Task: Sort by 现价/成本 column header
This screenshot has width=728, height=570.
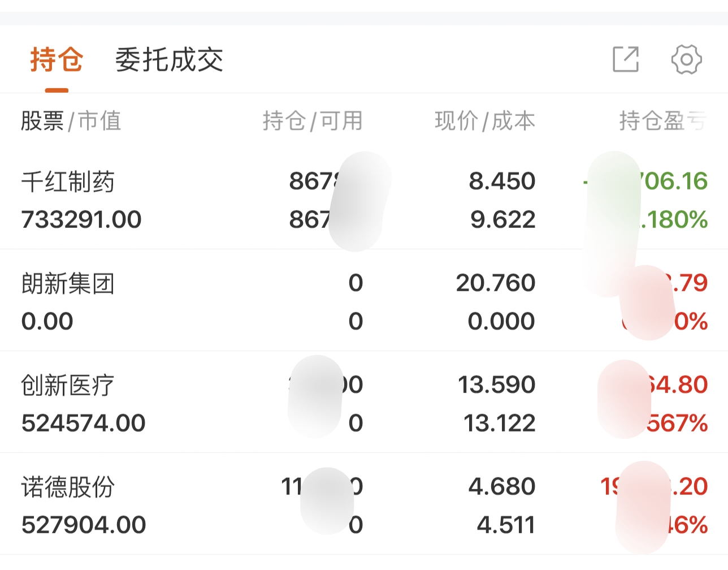Action: point(485,121)
